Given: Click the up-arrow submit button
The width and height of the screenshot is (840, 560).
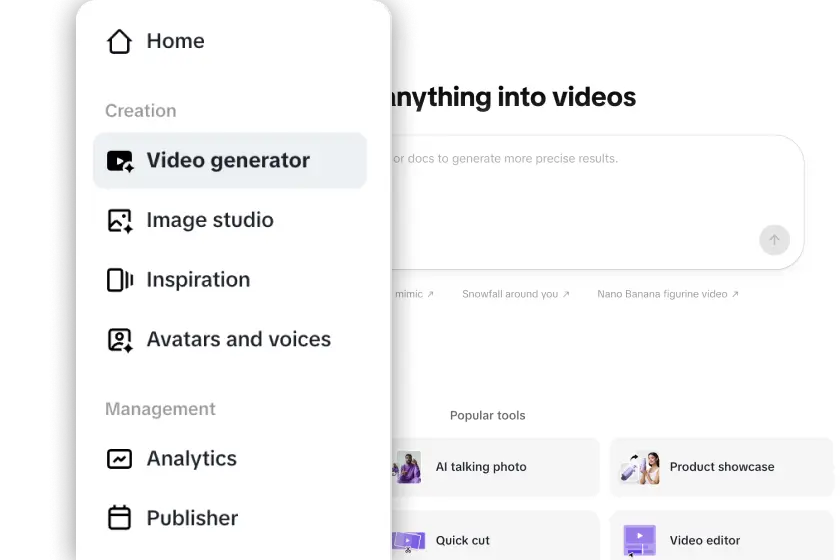Looking at the screenshot, I should (x=774, y=240).
